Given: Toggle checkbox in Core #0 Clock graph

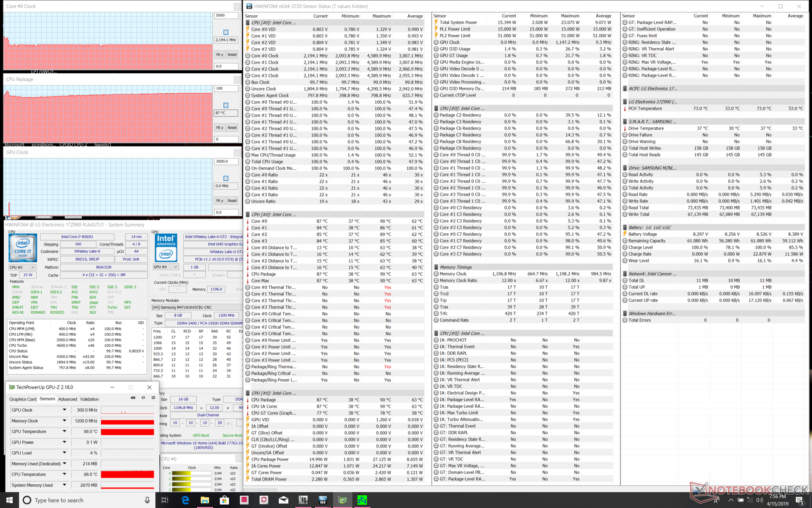Looking at the screenshot, I should click(x=226, y=32).
